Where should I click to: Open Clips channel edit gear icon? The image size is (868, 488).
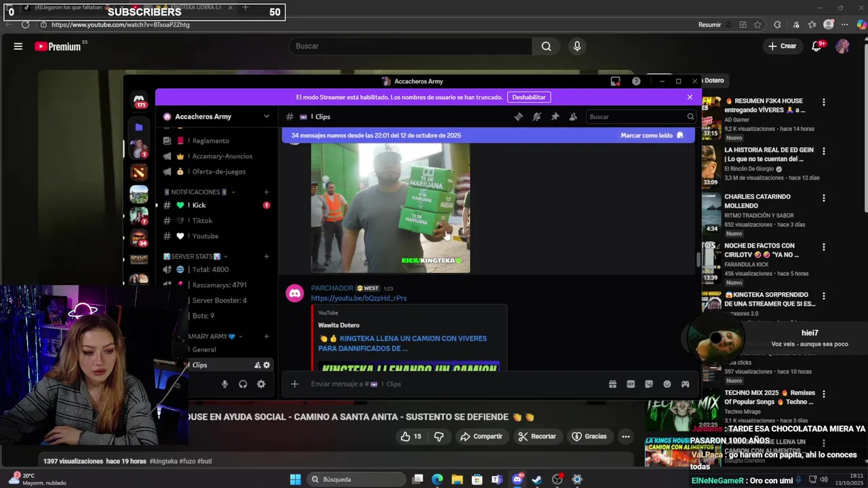coord(267,365)
